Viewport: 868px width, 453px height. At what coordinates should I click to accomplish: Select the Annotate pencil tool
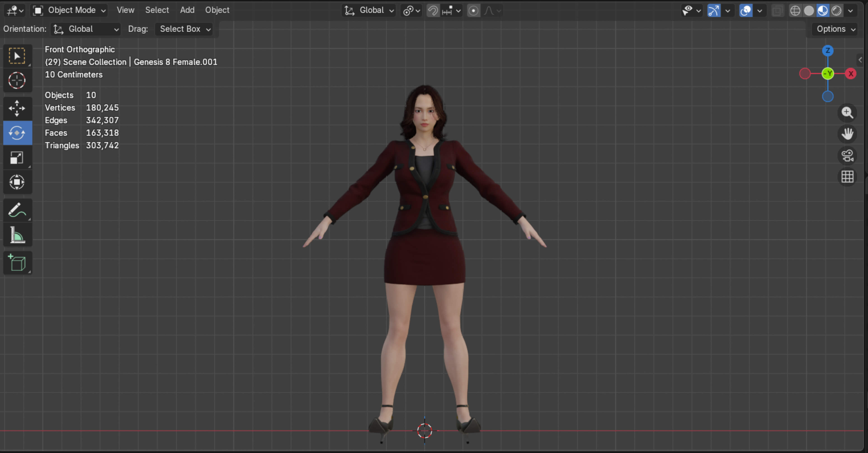click(17, 210)
